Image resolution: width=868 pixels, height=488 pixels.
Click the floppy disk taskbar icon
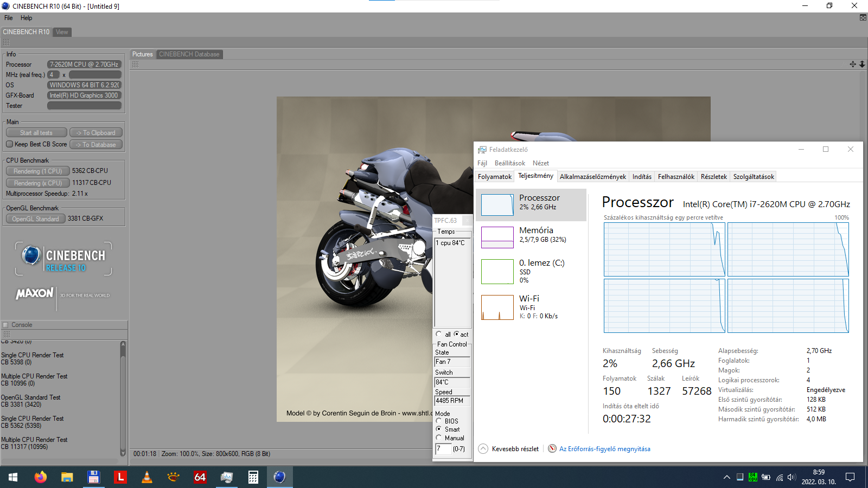(93, 477)
